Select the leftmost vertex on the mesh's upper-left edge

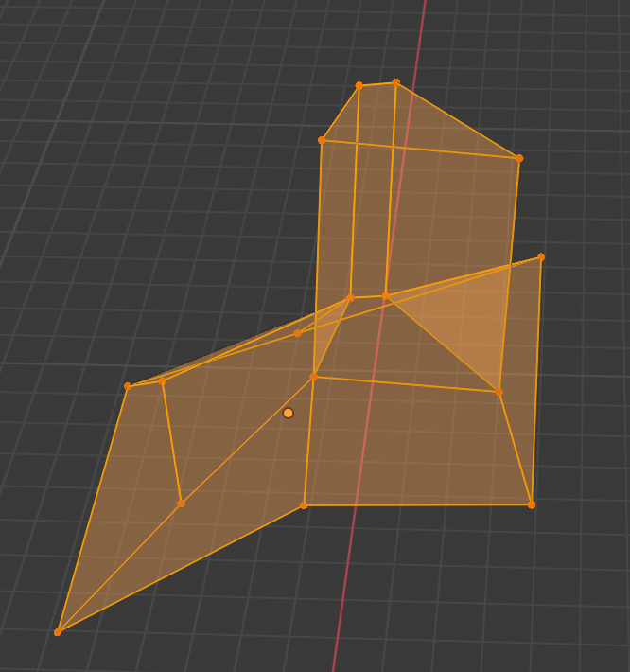click(127, 386)
